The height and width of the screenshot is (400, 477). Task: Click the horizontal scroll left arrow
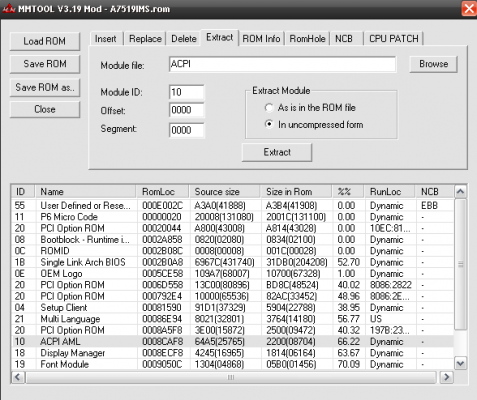coord(18,377)
